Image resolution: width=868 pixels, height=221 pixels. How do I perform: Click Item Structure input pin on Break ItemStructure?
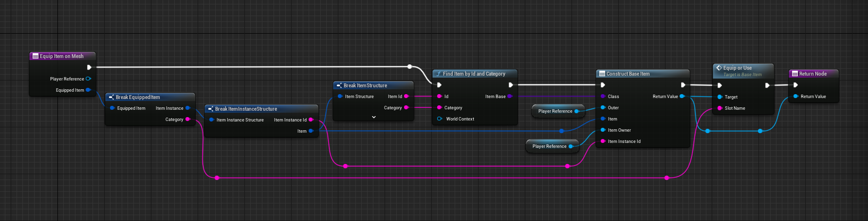(x=340, y=97)
